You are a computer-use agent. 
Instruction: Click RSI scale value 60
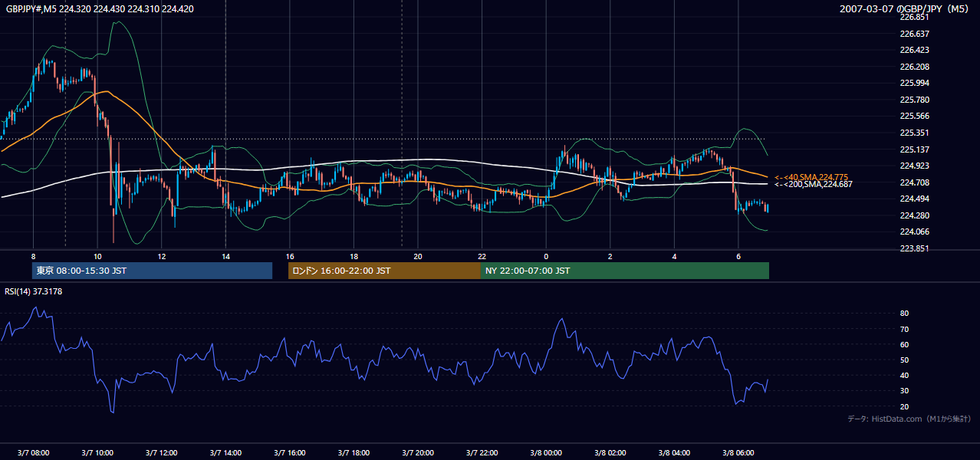pos(904,344)
